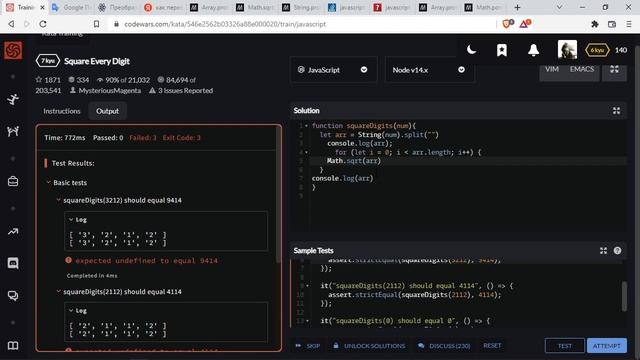Click the 'Failed: 3' result text
Viewport: 640px width, 360px height.
point(143,138)
